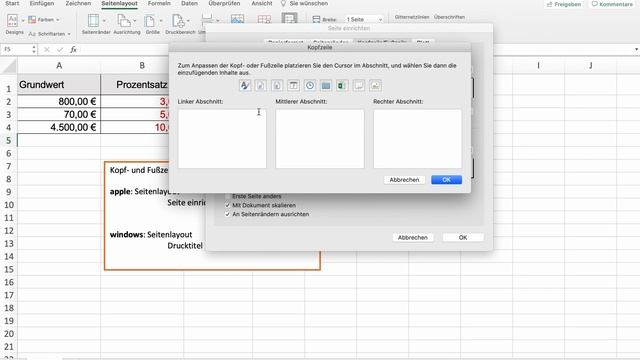
Task: Switch to the Daten ribbon tab
Action: (189, 3)
